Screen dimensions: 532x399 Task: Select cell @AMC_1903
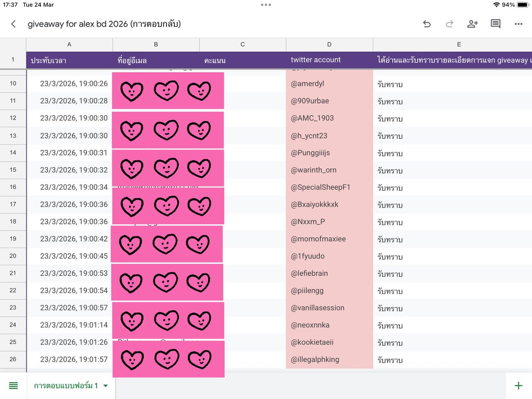pos(329,118)
